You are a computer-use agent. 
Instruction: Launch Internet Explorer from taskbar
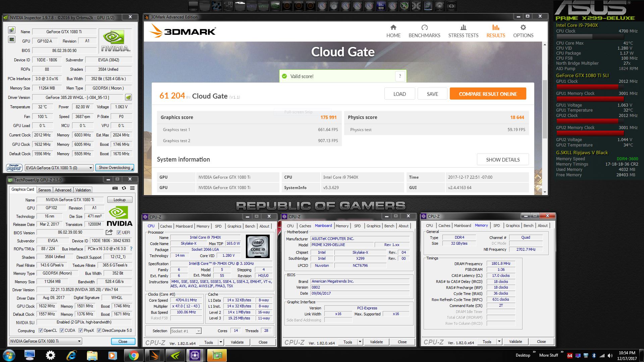pyautogui.click(x=71, y=355)
